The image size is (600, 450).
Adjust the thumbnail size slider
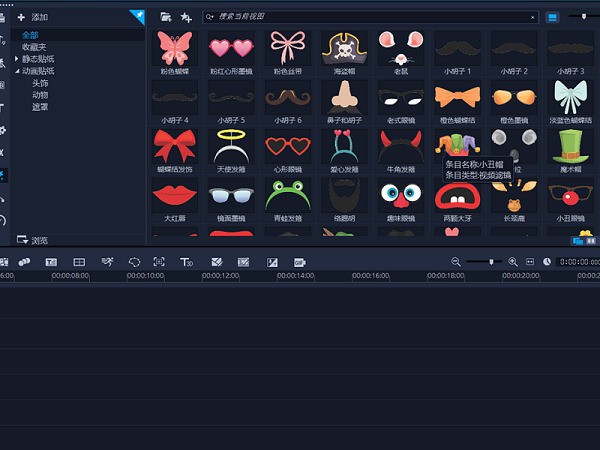[x=583, y=17]
